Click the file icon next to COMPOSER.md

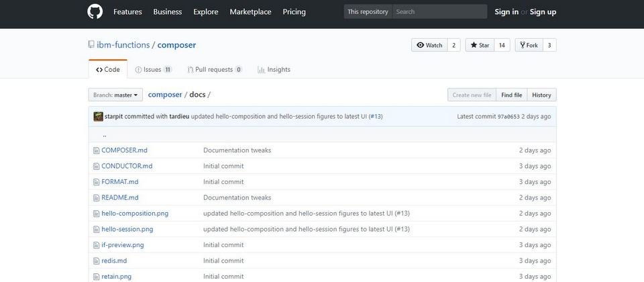tap(96, 150)
